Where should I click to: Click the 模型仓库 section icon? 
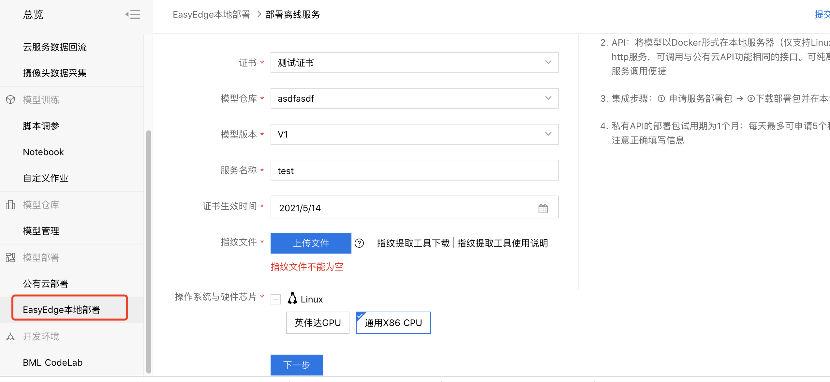[10, 205]
